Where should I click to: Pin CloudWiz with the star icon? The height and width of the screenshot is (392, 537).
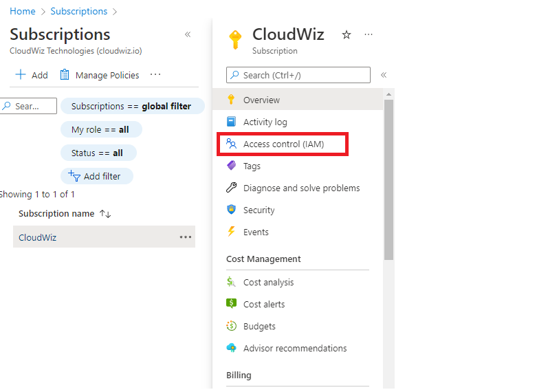point(347,35)
